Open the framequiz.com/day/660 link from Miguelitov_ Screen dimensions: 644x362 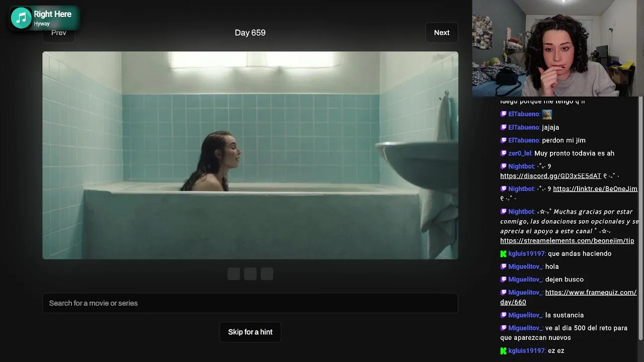pyautogui.click(x=569, y=297)
